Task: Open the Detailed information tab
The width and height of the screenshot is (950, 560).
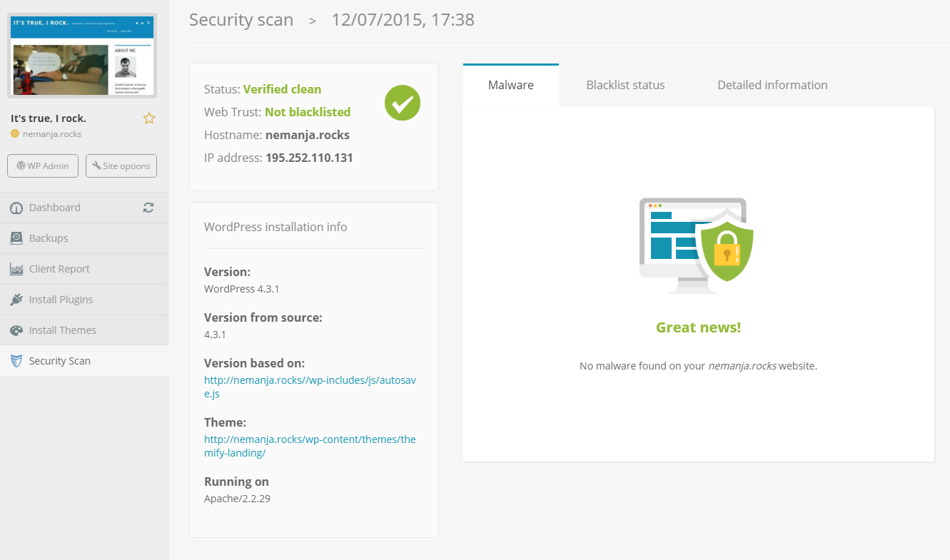Action: pos(772,85)
